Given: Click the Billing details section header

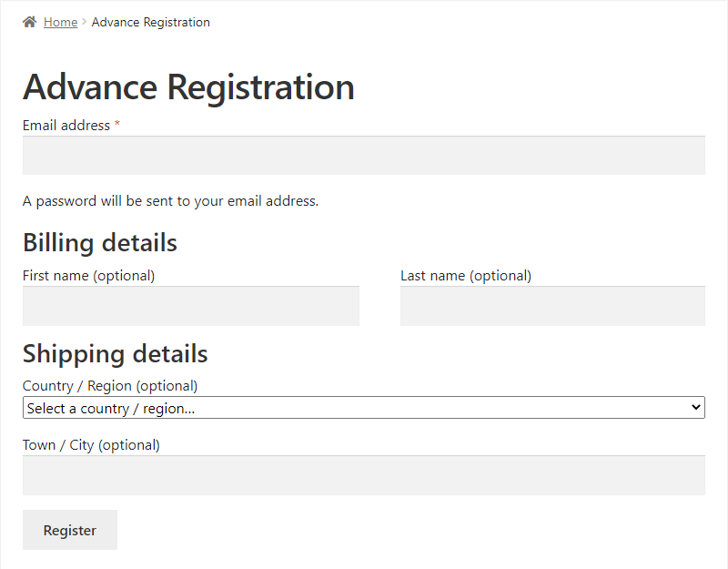Looking at the screenshot, I should (99, 242).
